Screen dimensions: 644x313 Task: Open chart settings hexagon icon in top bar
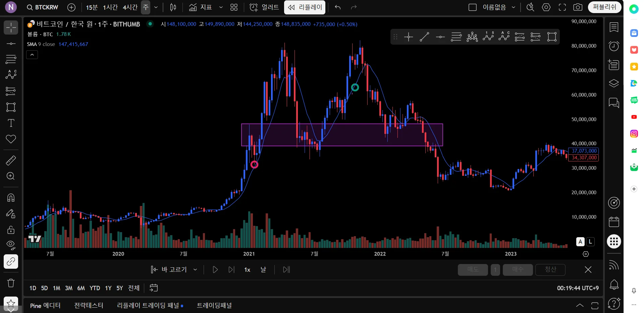(x=546, y=7)
